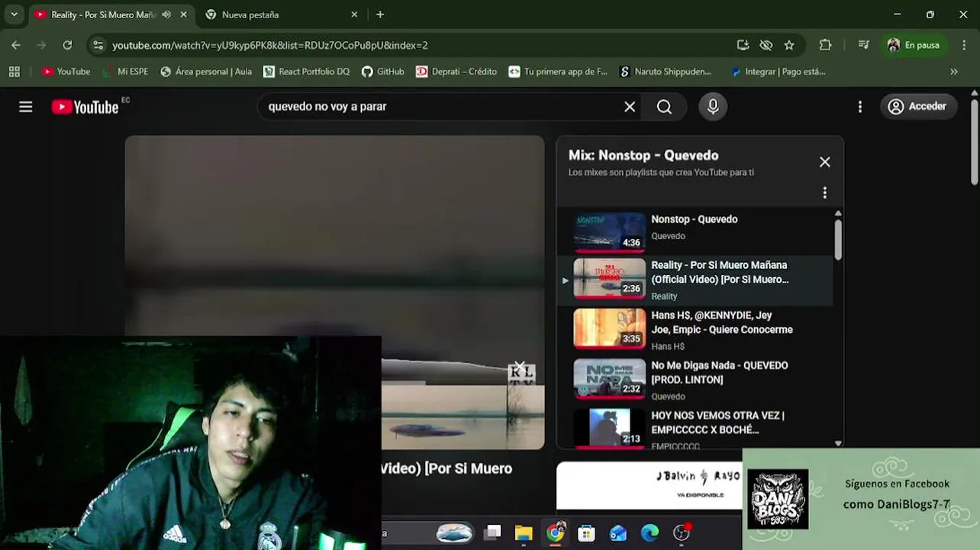This screenshot has height=550, width=980.
Task: Clear the search box text
Action: [x=630, y=107]
